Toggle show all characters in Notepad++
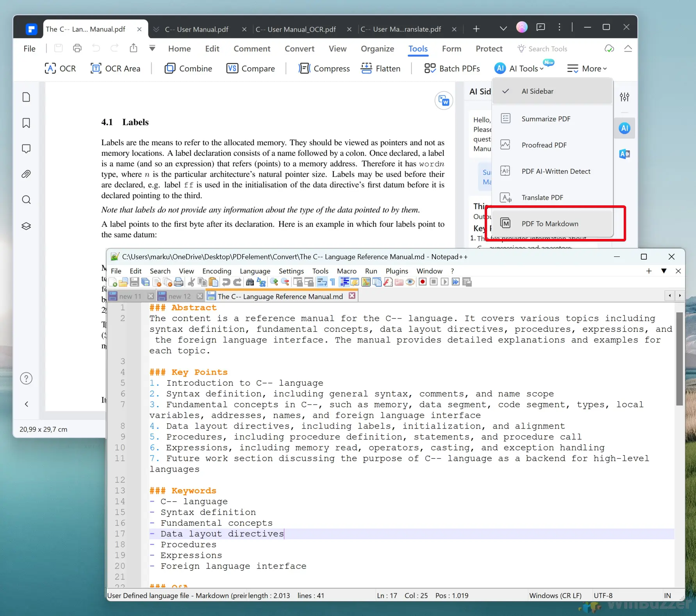 pos(333,282)
